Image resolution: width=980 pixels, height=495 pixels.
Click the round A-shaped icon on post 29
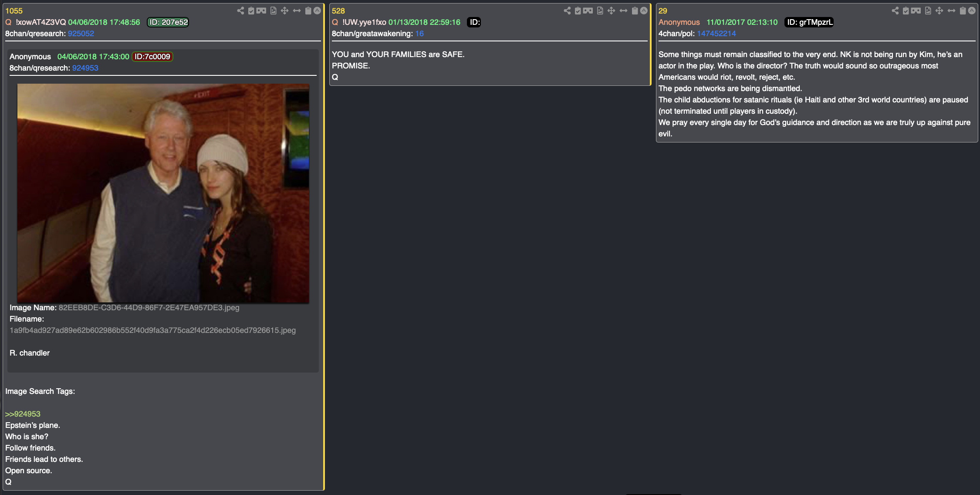(x=972, y=10)
